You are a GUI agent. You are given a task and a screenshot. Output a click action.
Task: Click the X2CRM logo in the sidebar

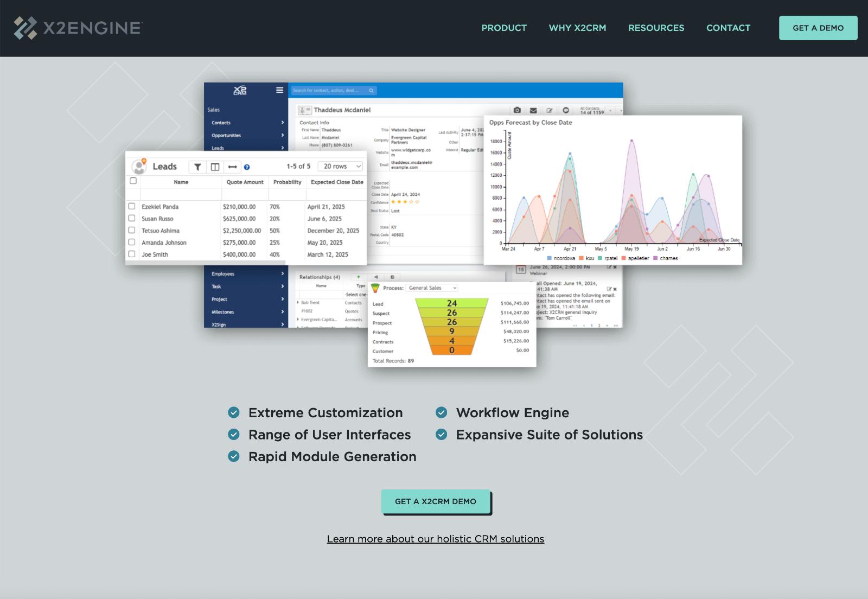click(240, 91)
